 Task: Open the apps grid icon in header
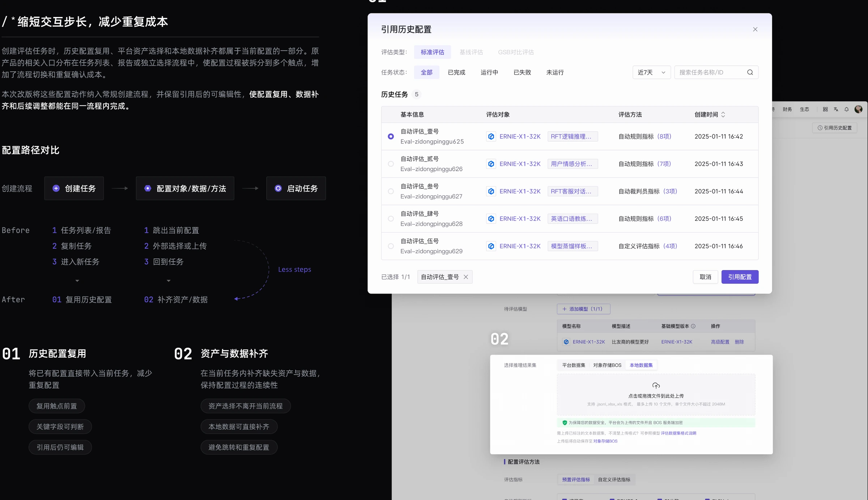[825, 109]
